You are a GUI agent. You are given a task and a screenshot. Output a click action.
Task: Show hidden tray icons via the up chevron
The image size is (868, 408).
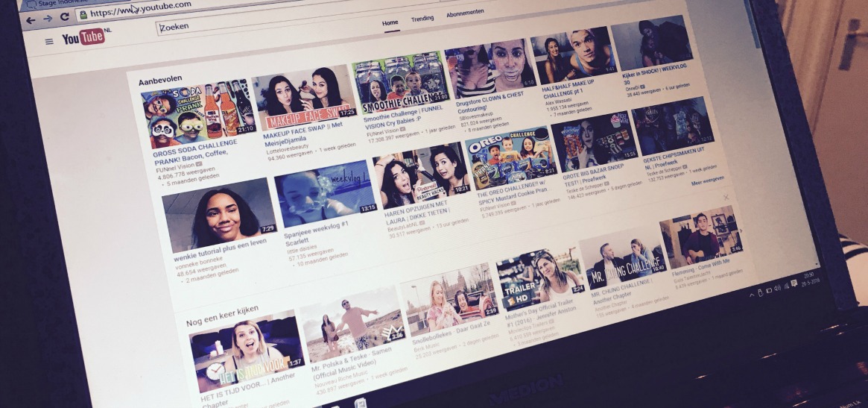click(751, 295)
